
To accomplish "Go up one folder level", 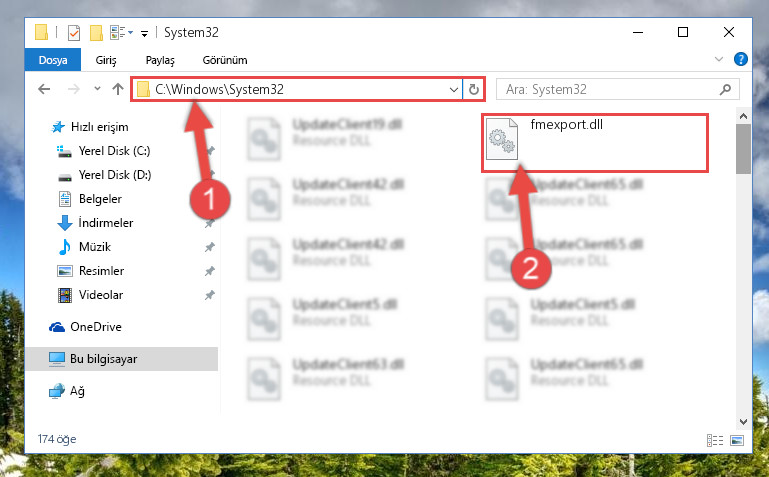I will pos(118,89).
